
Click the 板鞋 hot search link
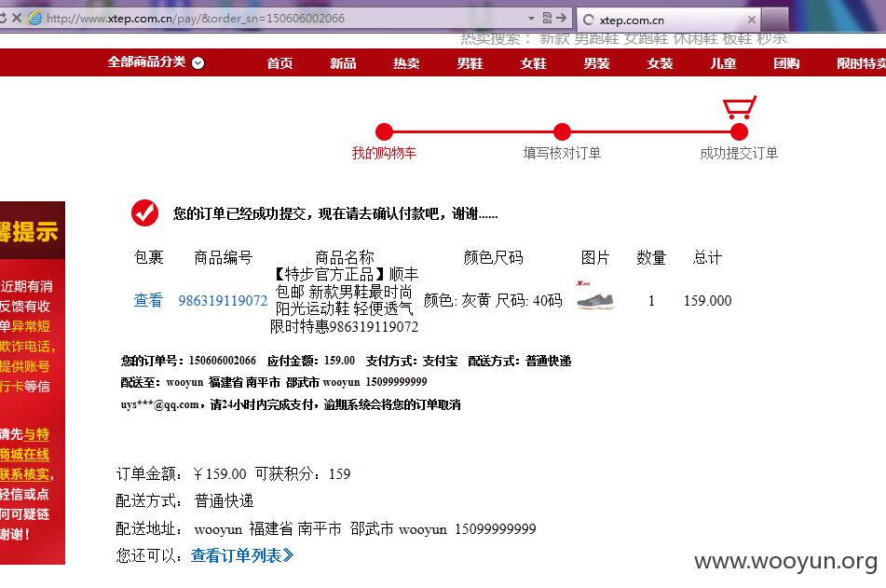click(737, 39)
